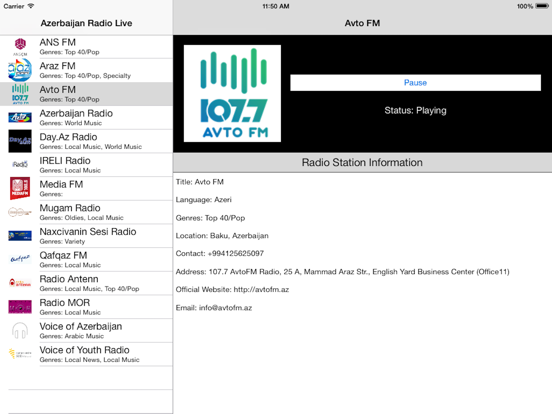This screenshot has width=552, height=414.
Task: Click the Radio Antenn logo icon
Action: point(20,283)
